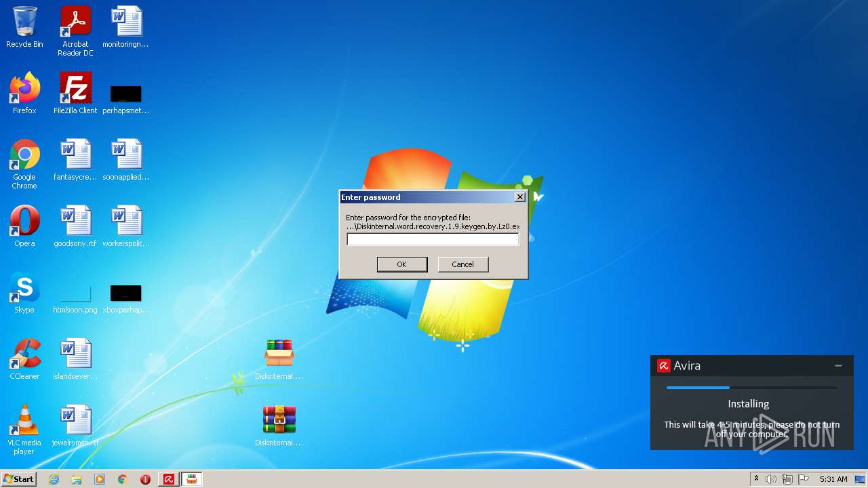Cancel the Enter password dialog

click(463, 264)
